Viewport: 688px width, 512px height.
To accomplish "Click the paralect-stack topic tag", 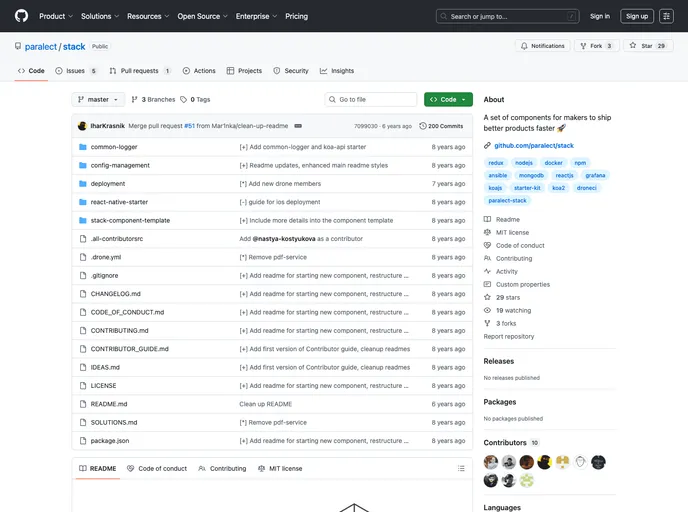I will 507,201.
